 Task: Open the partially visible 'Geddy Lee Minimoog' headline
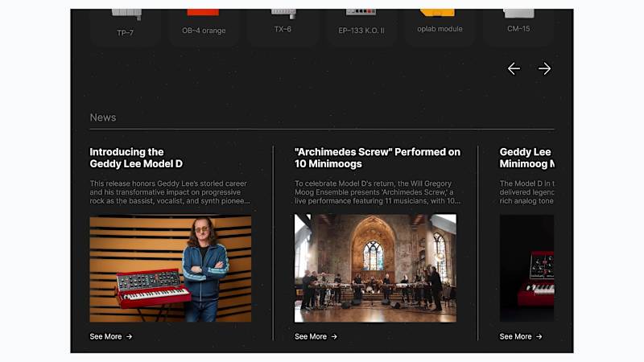pyautogui.click(x=527, y=158)
